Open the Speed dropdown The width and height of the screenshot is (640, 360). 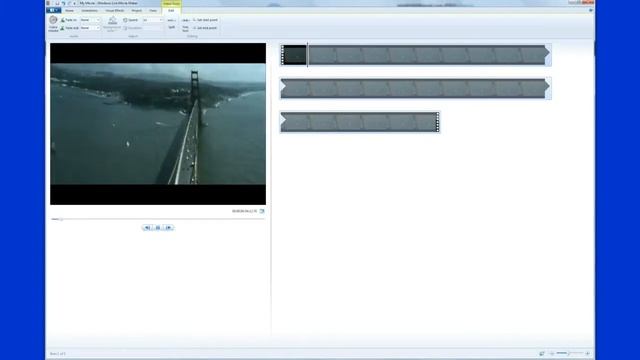point(153,20)
